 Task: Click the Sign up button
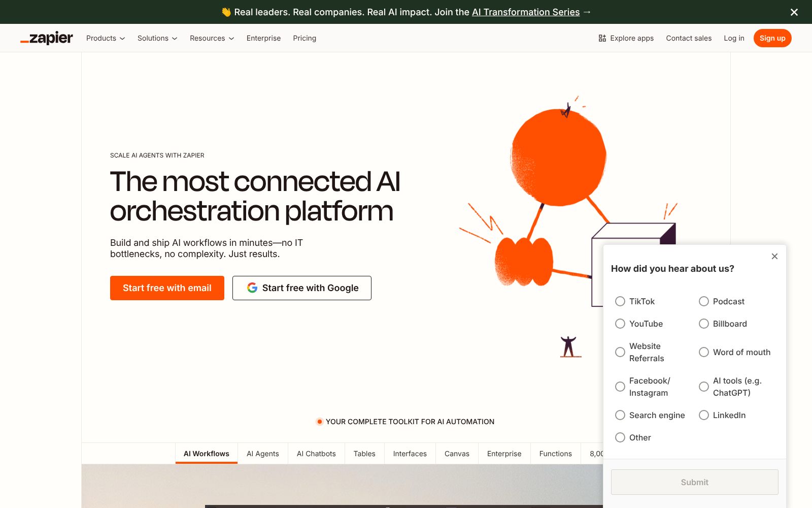pos(772,38)
